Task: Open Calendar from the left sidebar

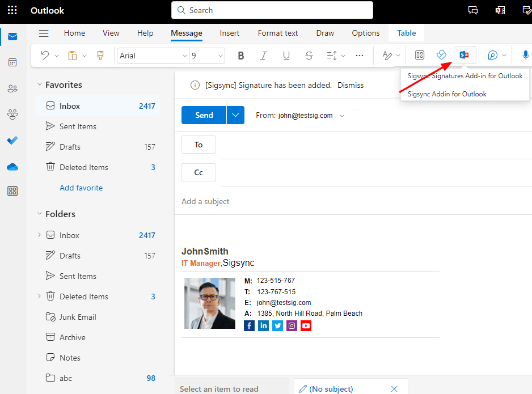Action: [x=12, y=62]
